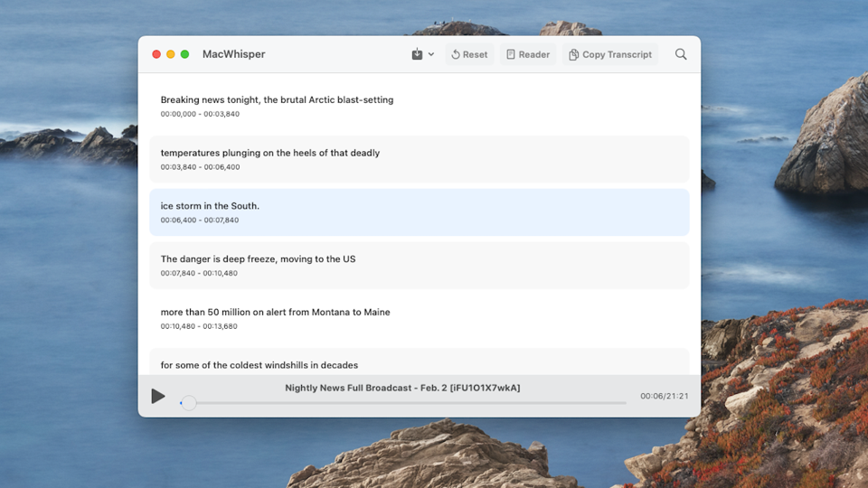Click Copy Transcript
This screenshot has height=488, width=868.
point(610,54)
